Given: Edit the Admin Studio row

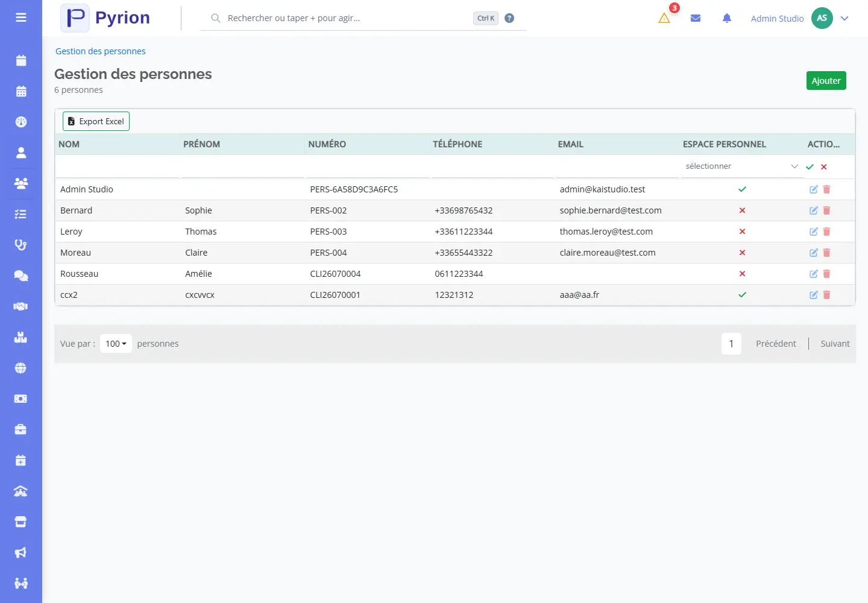Looking at the screenshot, I should [x=814, y=189].
